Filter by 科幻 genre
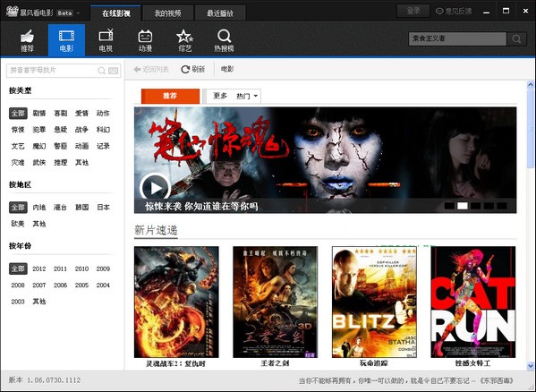Screen dimensions: 536x392 (x=103, y=130)
